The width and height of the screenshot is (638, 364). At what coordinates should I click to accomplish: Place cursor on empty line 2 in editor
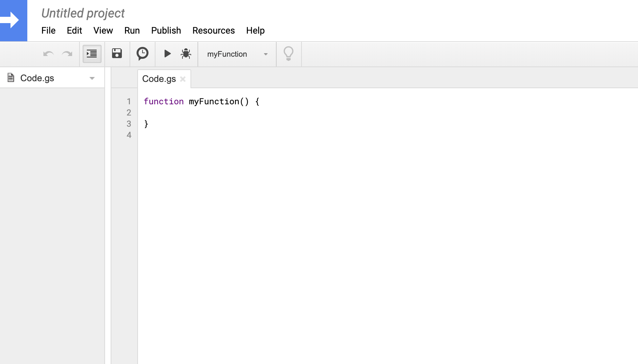pos(210,113)
